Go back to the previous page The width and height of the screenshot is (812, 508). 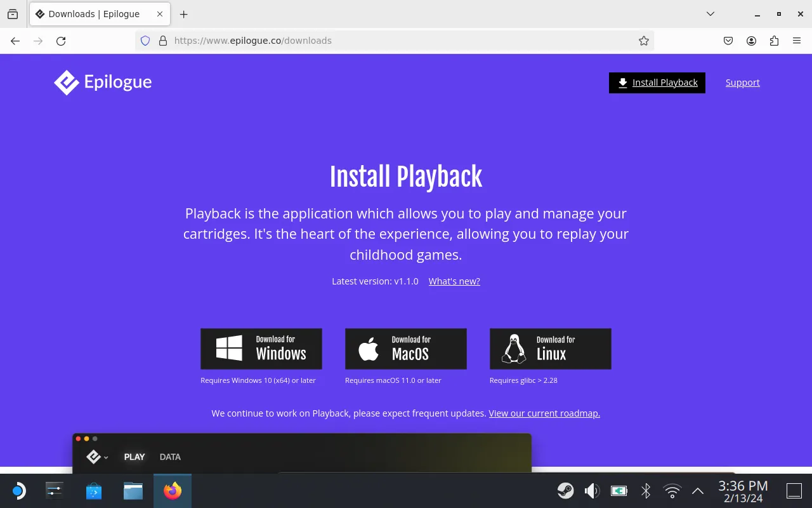point(15,41)
